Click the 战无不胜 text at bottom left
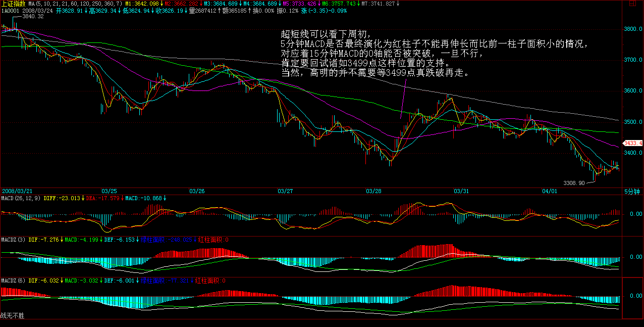Screen dimensions: 644x327 tap(12, 316)
